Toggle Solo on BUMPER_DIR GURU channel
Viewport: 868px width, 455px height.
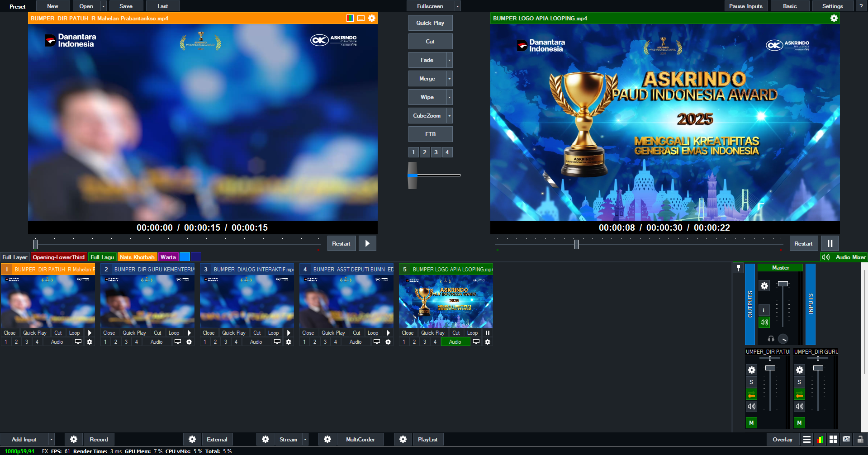pyautogui.click(x=799, y=382)
